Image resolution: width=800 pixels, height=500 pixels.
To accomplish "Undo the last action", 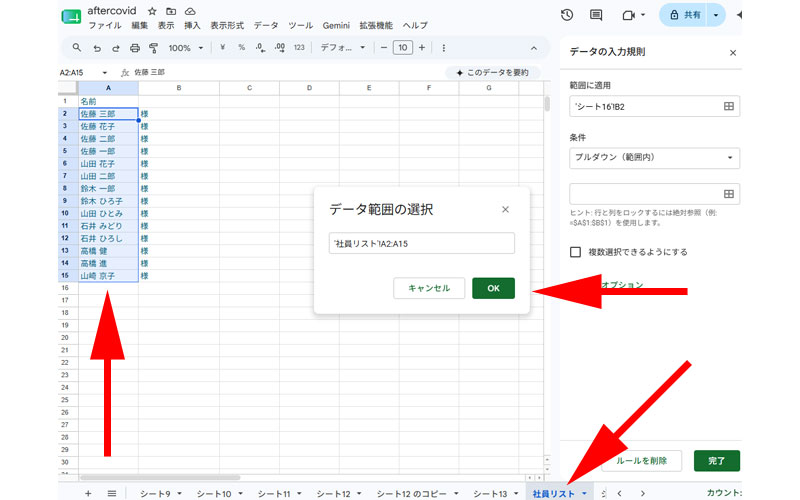I will 97,48.
